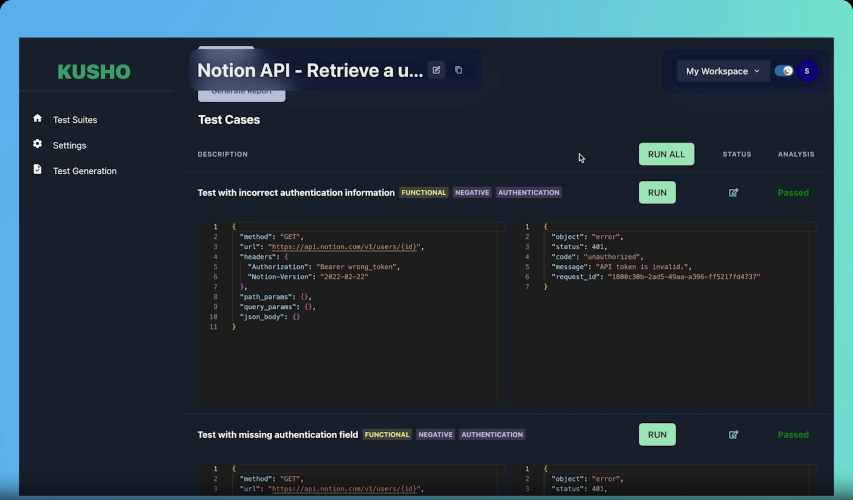Screen dimensions: 853x500
Task: Open Test Generation in the sidebar
Action: pyautogui.click(x=85, y=171)
